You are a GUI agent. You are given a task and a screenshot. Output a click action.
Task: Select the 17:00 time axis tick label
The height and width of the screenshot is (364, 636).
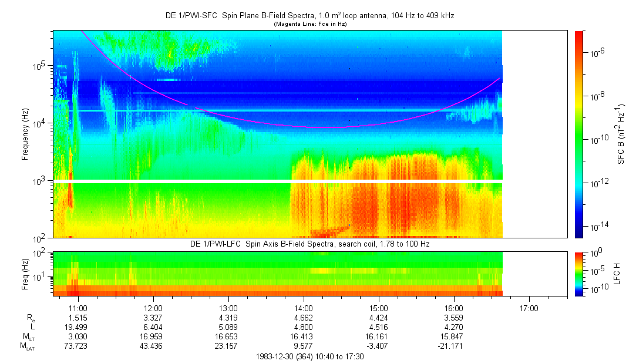(x=529, y=308)
